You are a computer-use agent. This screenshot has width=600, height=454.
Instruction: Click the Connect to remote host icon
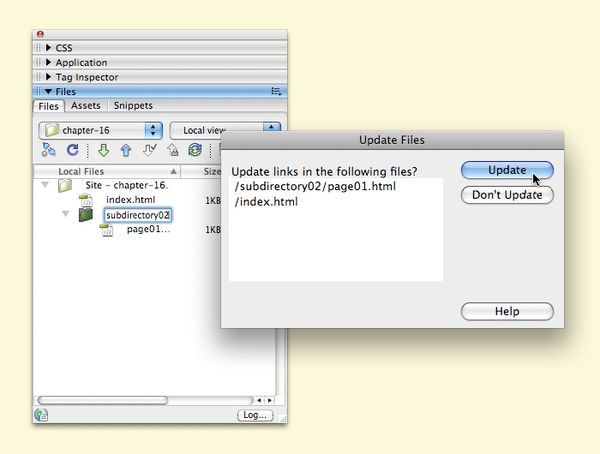(x=49, y=151)
